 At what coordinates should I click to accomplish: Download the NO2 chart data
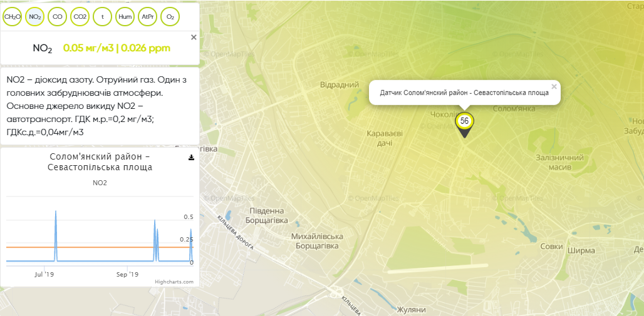point(191,158)
